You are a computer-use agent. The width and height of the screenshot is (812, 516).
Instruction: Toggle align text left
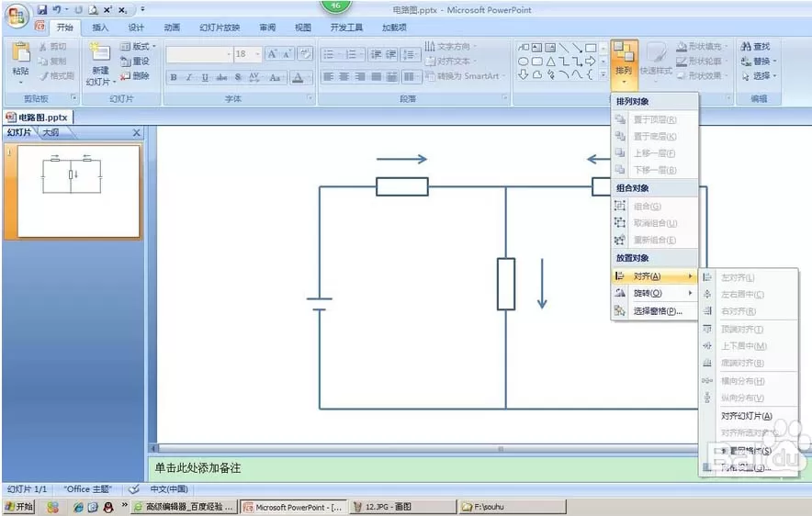pyautogui.click(x=328, y=77)
